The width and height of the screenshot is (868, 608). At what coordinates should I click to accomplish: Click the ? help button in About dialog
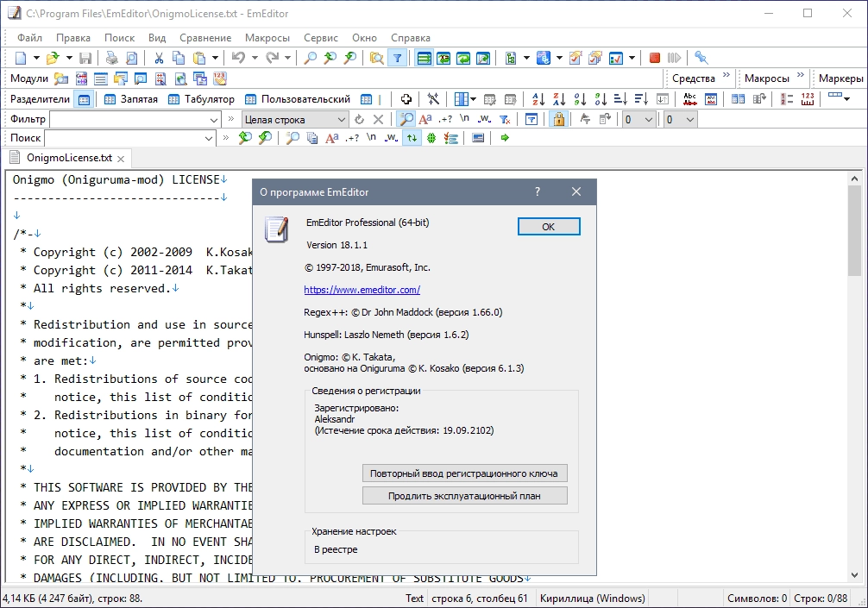pos(537,191)
